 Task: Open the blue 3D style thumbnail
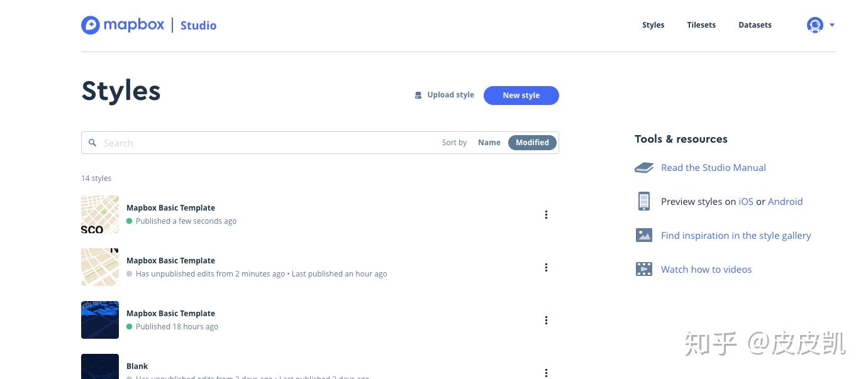(x=100, y=320)
